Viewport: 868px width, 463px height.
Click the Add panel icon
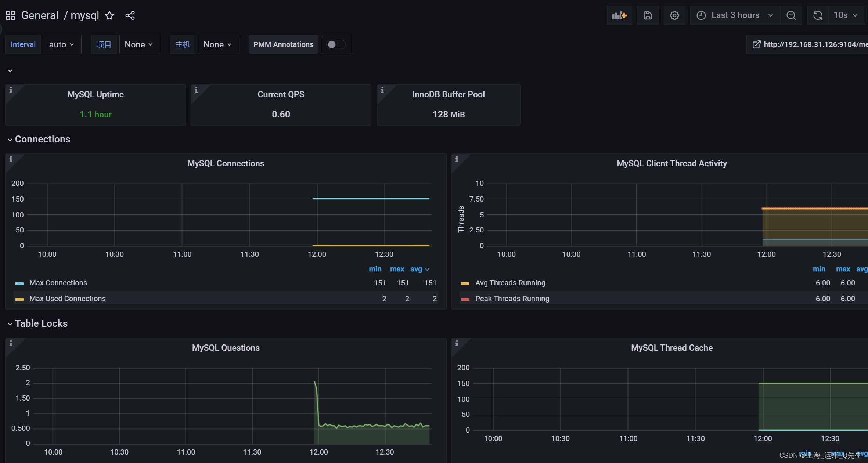pos(619,15)
